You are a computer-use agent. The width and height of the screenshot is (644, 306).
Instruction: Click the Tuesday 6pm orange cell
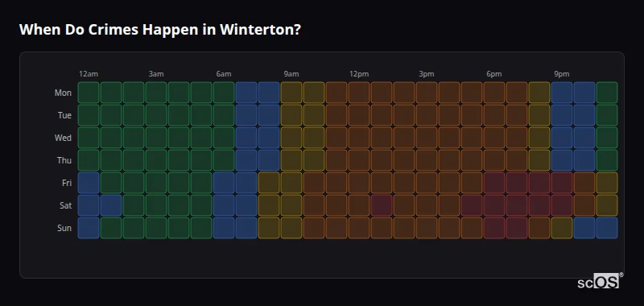pos(494,115)
